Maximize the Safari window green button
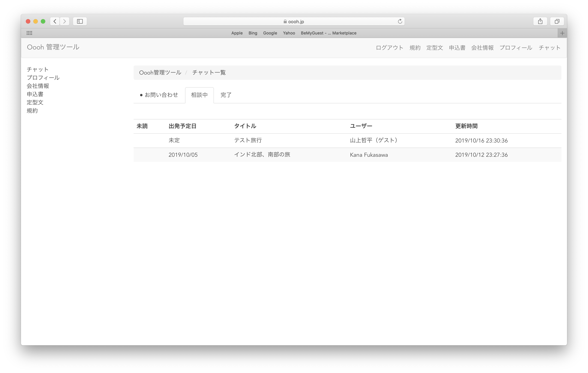 click(43, 21)
